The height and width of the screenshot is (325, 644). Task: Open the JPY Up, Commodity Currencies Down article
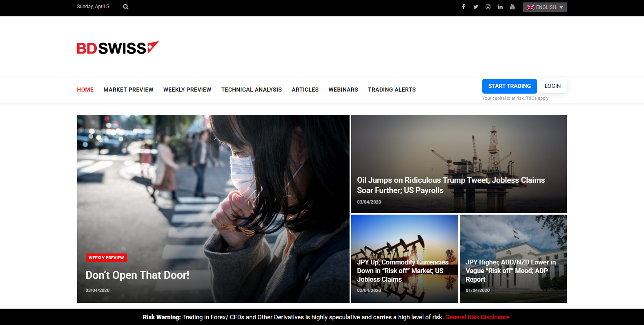403,271
